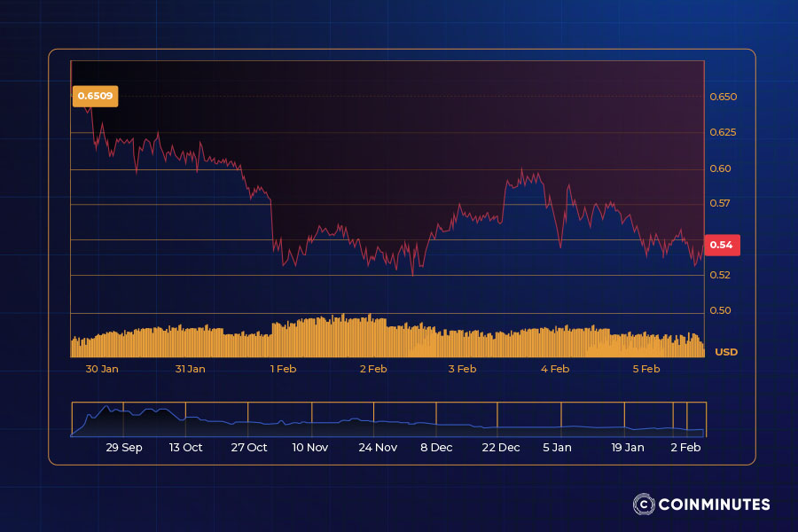The width and height of the screenshot is (798, 532).
Task: Click the orange volume bars above 2 Feb
Action: (x=372, y=337)
